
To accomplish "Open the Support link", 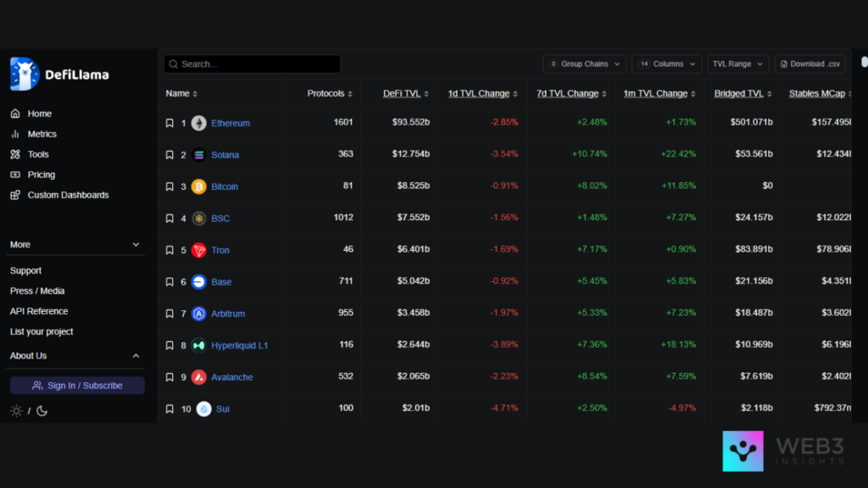I will pos(25,270).
